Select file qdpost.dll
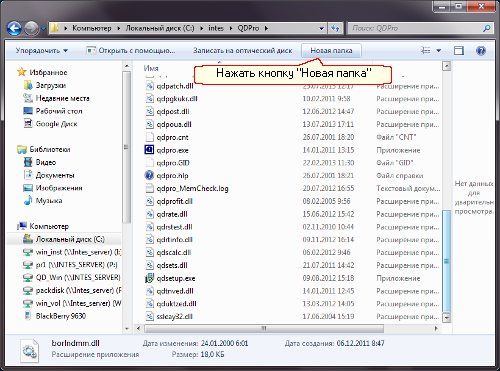The height and width of the screenshot is (371, 500). [x=173, y=111]
